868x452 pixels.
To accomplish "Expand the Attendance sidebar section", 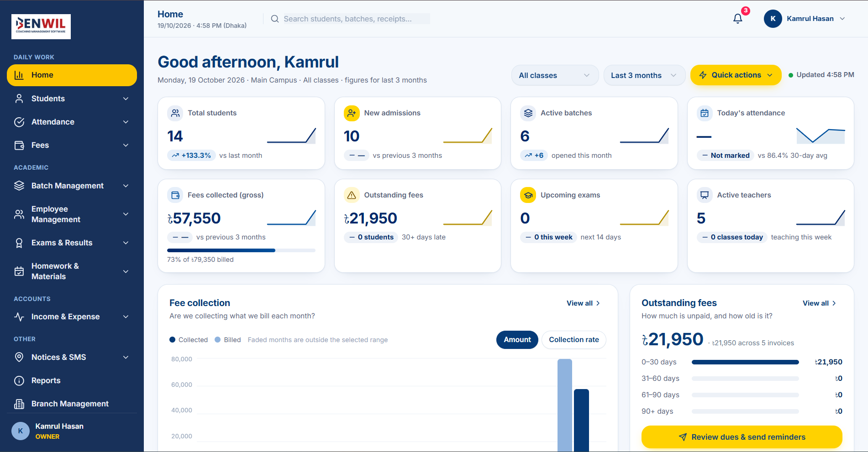I will point(72,122).
